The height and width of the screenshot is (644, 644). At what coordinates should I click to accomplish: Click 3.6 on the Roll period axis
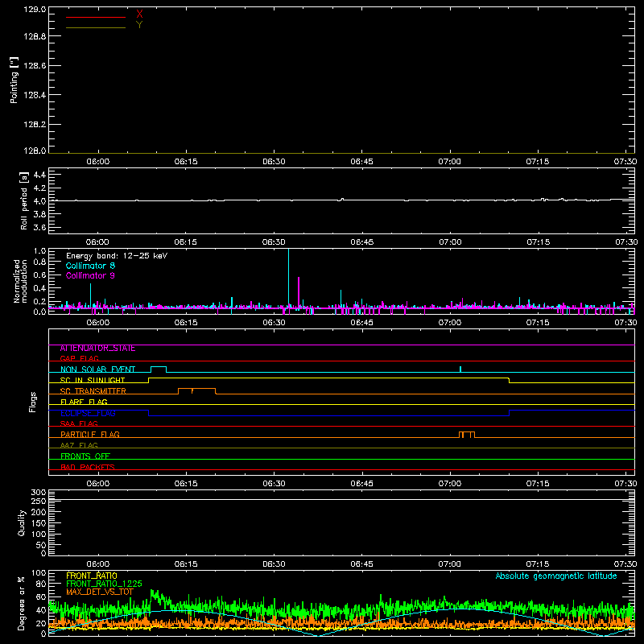coord(39,227)
